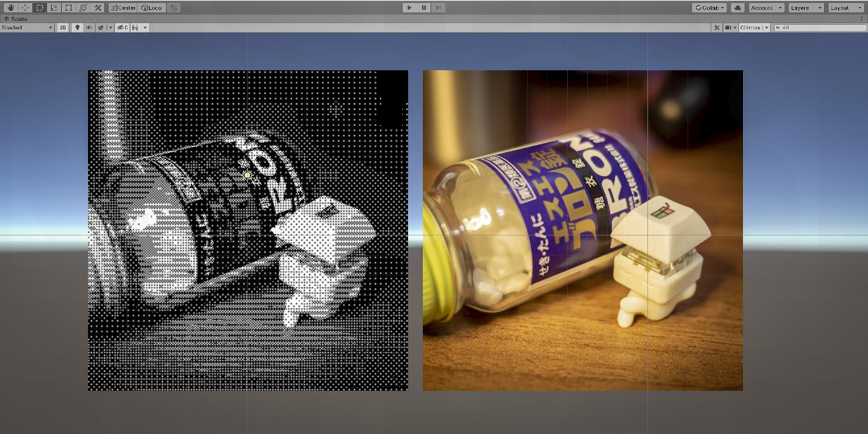
Task: Select the combined Transform tool
Action: coord(83,8)
